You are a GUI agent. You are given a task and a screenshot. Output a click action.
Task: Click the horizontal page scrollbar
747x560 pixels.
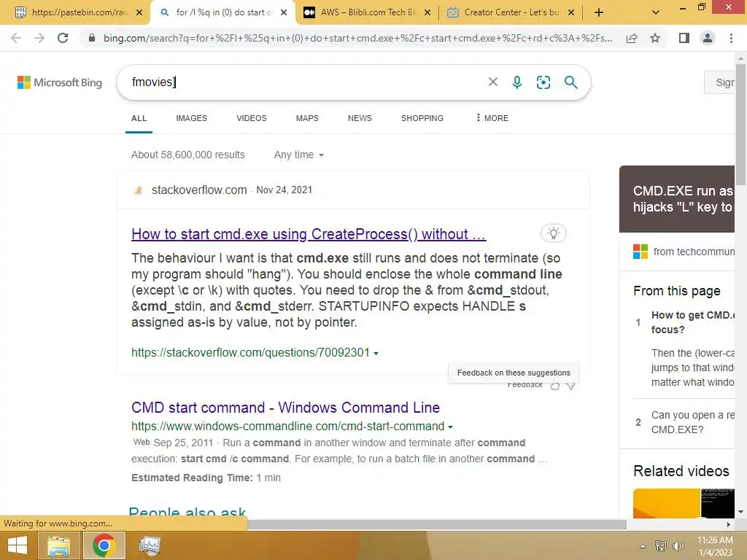coord(437,524)
